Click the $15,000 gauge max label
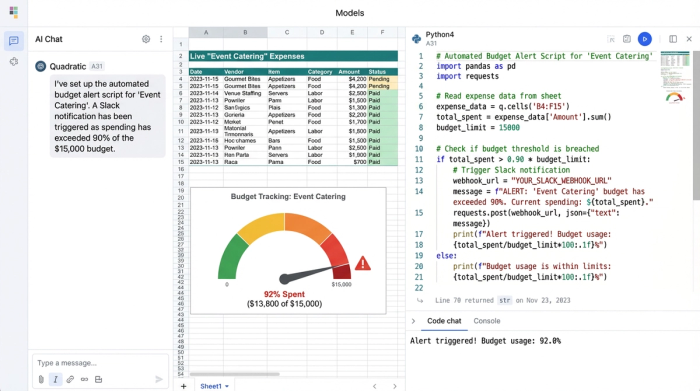700x391 pixels. tap(342, 284)
